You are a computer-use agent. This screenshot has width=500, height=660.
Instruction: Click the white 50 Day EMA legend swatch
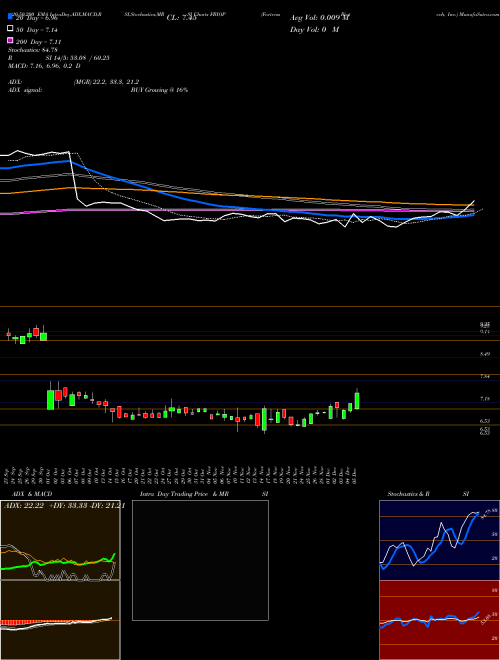[10, 29]
